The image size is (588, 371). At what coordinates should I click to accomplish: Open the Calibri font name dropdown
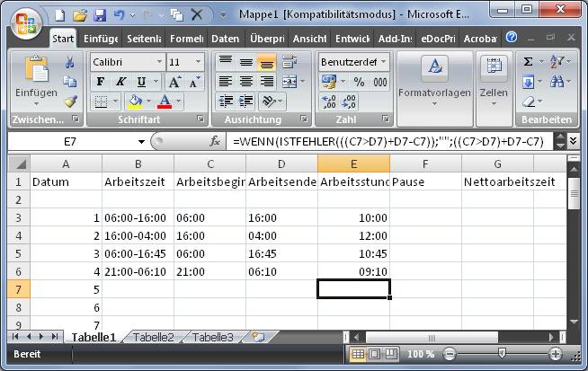click(x=160, y=62)
